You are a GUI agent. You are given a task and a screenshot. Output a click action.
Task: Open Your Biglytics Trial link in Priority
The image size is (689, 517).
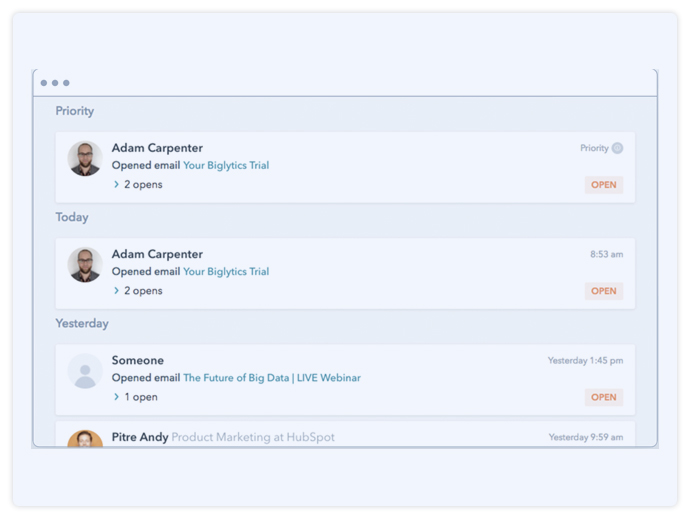(226, 166)
